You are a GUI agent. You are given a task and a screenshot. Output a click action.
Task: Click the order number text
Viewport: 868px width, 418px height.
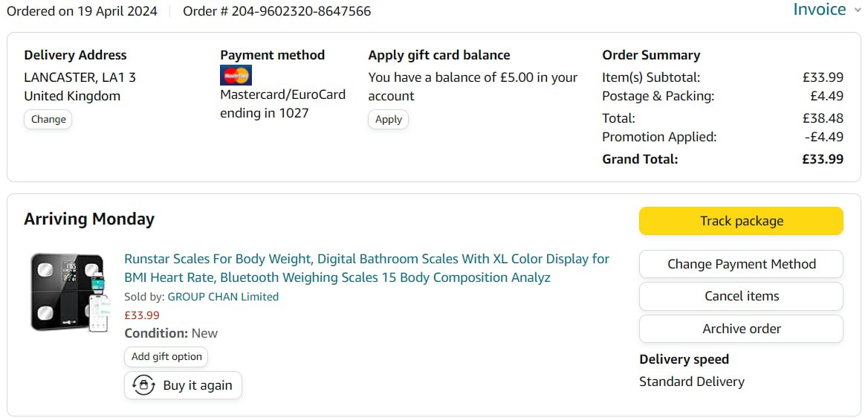(x=277, y=11)
